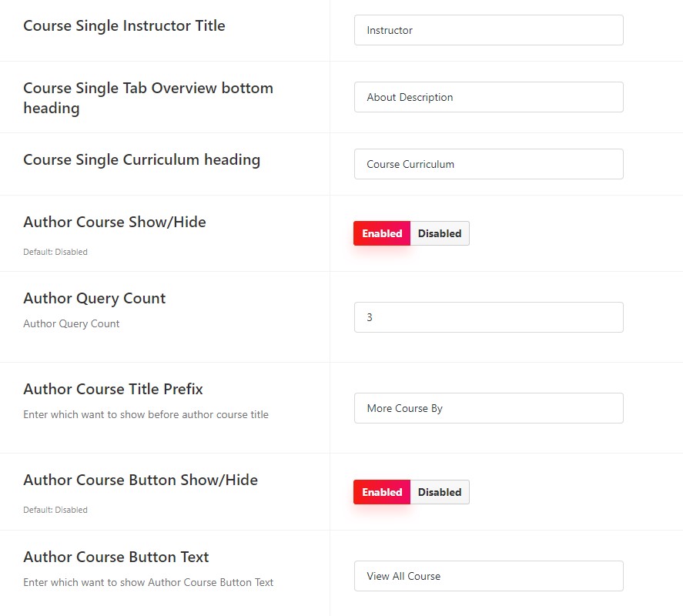Image resolution: width=683 pixels, height=616 pixels.
Task: Disable Author Course Show/Hide option
Action: [440, 233]
